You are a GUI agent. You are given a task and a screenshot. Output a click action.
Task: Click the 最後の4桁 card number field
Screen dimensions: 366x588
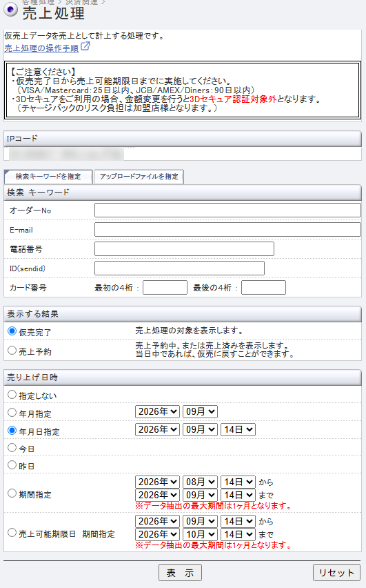click(x=263, y=288)
